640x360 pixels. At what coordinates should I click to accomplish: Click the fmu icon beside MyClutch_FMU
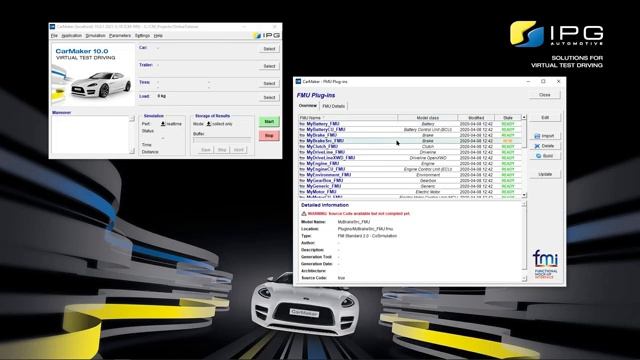click(x=302, y=146)
